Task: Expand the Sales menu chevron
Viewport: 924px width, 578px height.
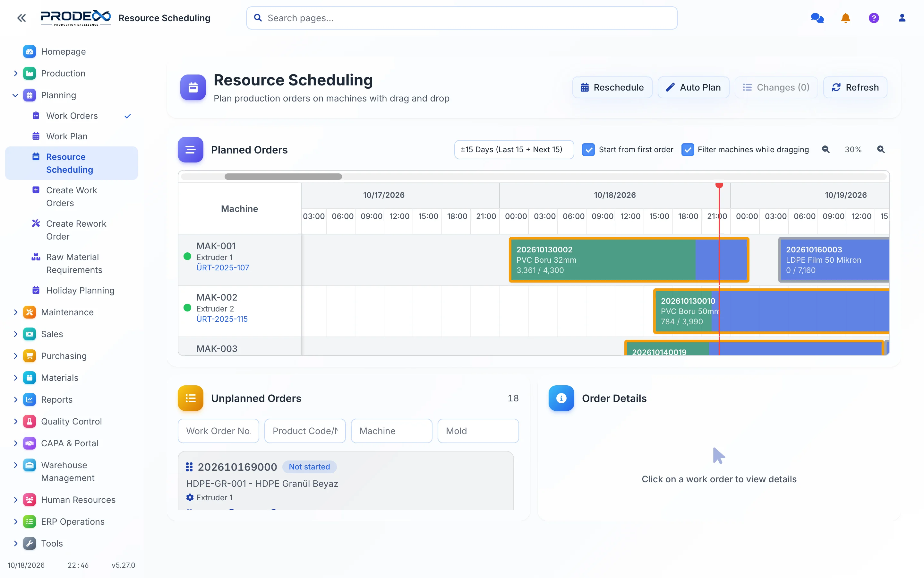Action: pyautogui.click(x=16, y=334)
